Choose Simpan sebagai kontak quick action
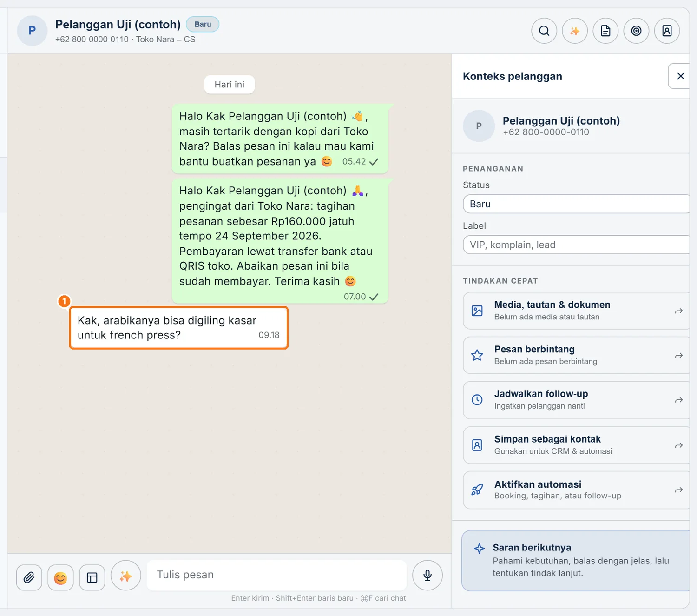This screenshot has width=697, height=616. coord(576,445)
